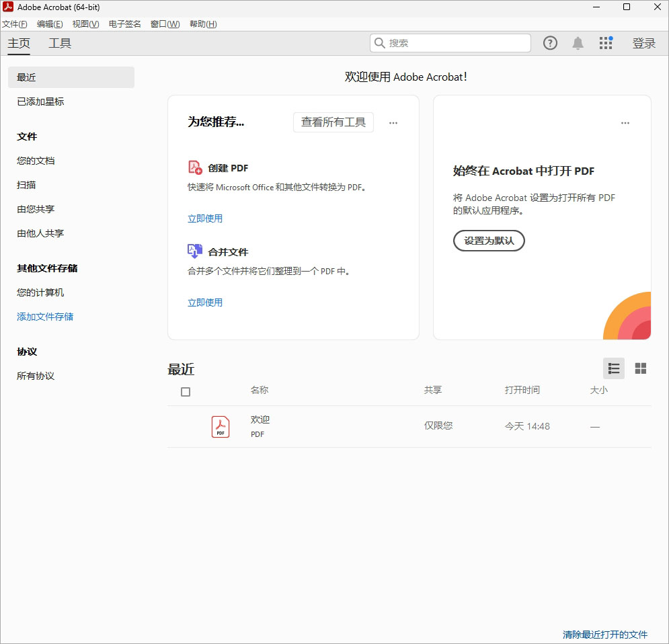This screenshot has height=644, width=669.
Task: Open the 为您推荐 overflow menu
Action: (393, 122)
